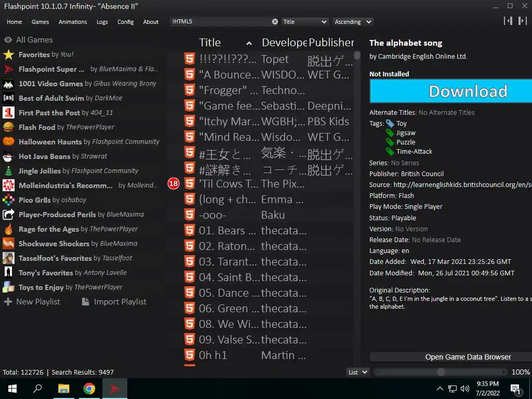Open taskbar search magnifier
Screen dimensions: 532x399
(x=37, y=389)
